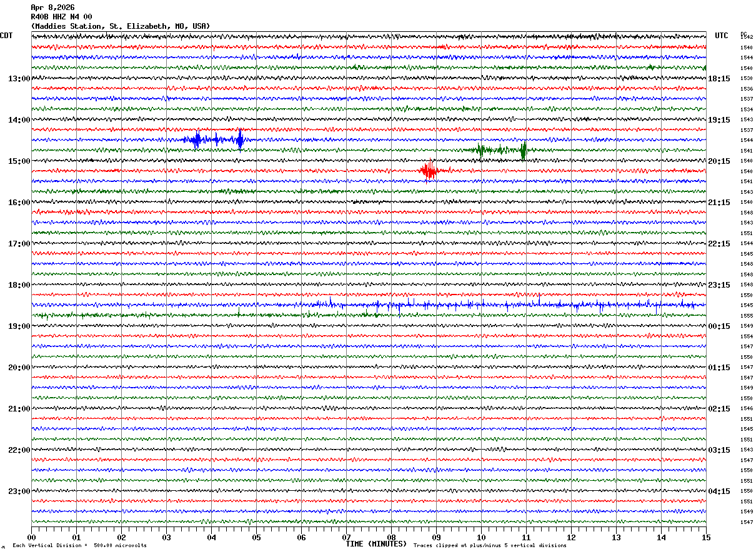Click the date label "Apr 8,2026"
Image resolution: width=756 pixels, height=554 pixels.
pos(52,8)
